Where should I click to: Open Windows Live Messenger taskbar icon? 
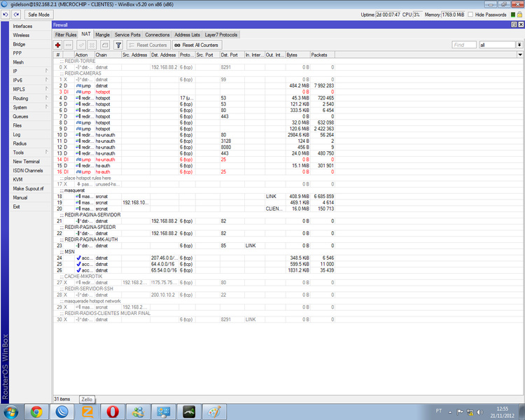(x=138, y=412)
